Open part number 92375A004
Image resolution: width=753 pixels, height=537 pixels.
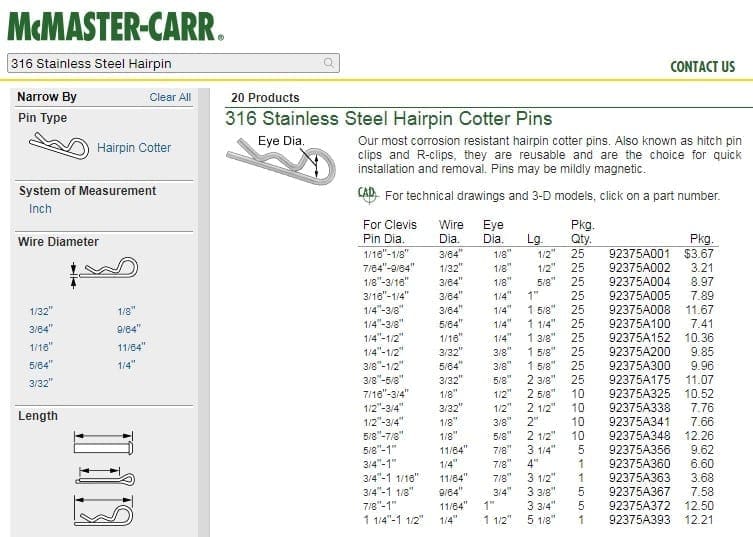639,281
